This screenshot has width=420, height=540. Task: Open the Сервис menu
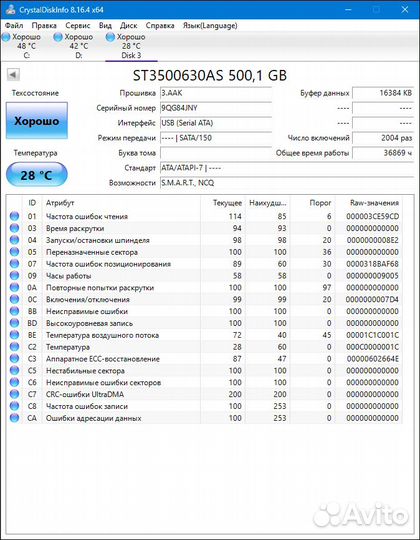[x=77, y=25]
